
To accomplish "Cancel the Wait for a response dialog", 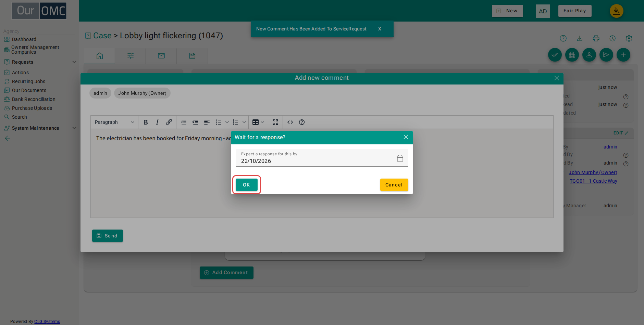I will click(x=394, y=185).
